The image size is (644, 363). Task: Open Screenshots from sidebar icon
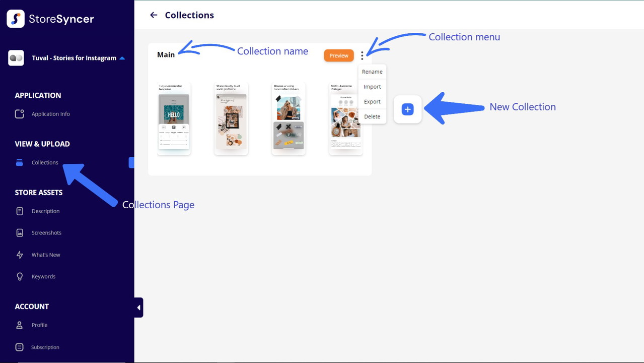(20, 233)
